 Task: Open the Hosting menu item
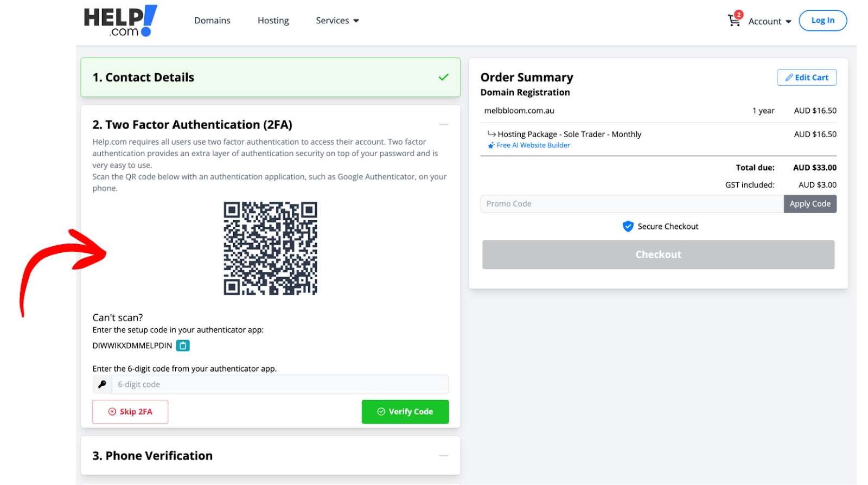[273, 21]
